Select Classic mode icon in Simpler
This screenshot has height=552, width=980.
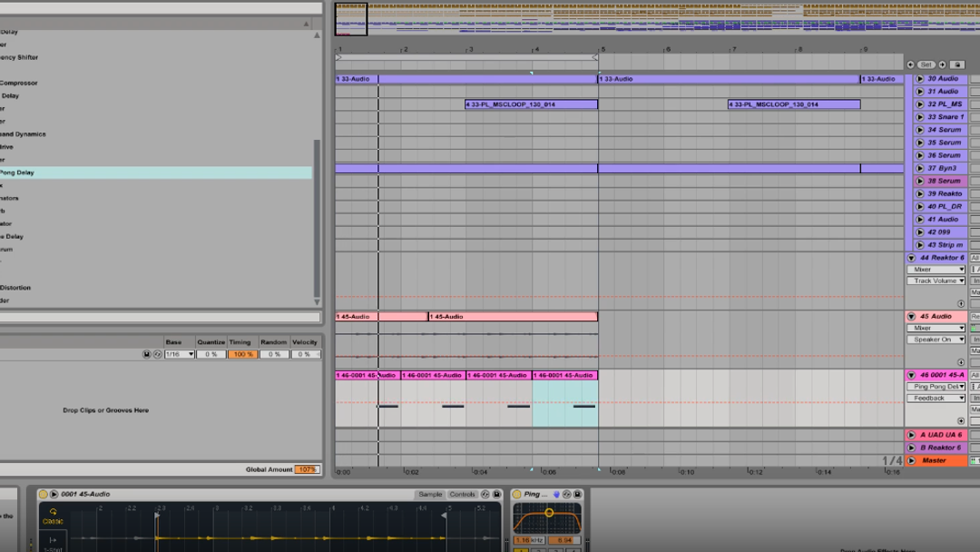click(x=53, y=515)
